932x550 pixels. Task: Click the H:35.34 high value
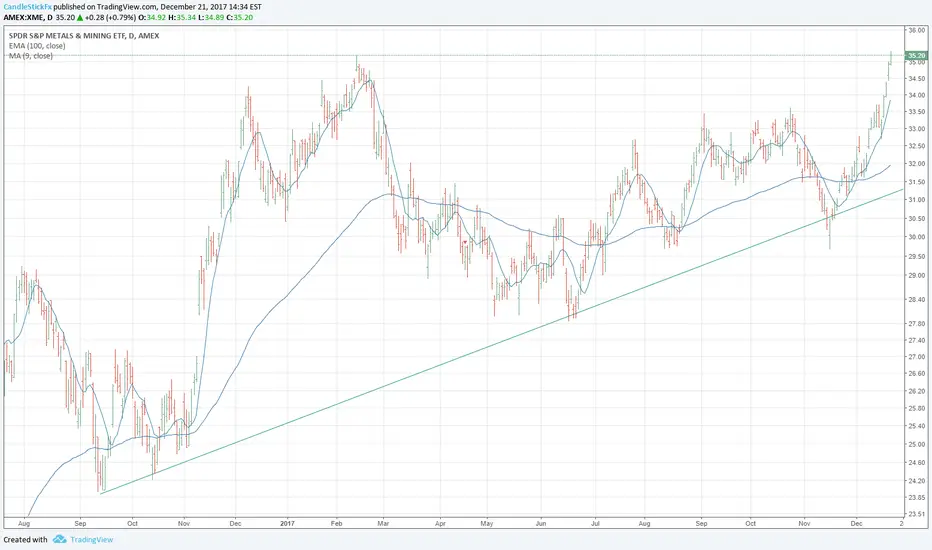(182, 17)
